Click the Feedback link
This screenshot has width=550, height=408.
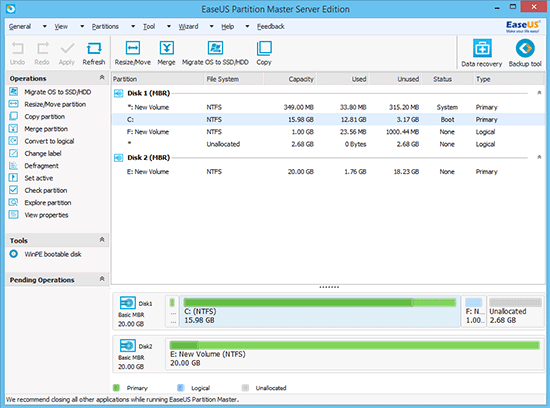click(x=270, y=26)
